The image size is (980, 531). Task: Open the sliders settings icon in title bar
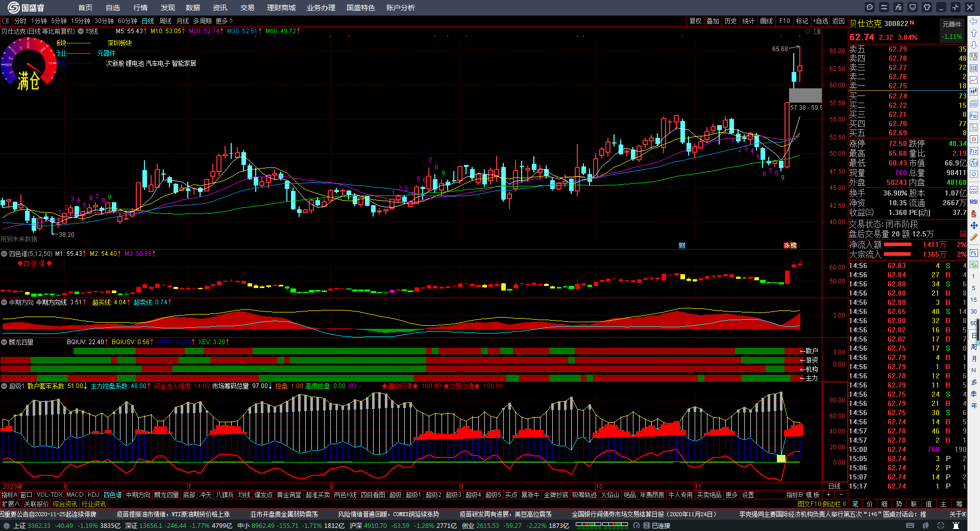click(884, 7)
